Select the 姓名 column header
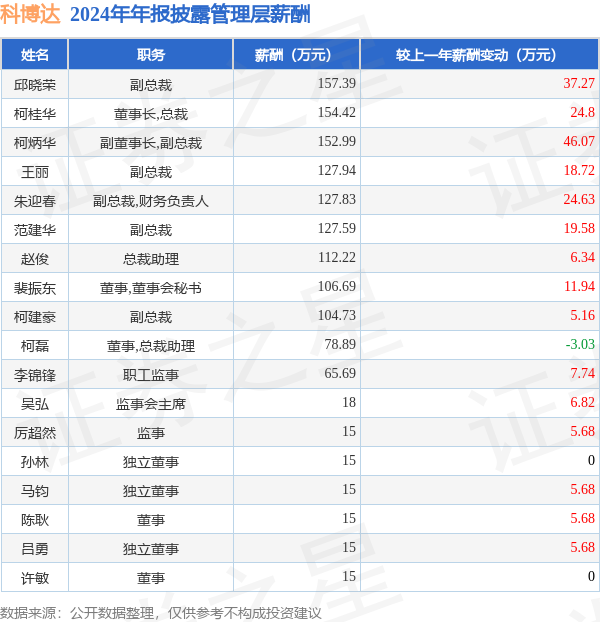This screenshot has height=622, width=600. pos(35,55)
